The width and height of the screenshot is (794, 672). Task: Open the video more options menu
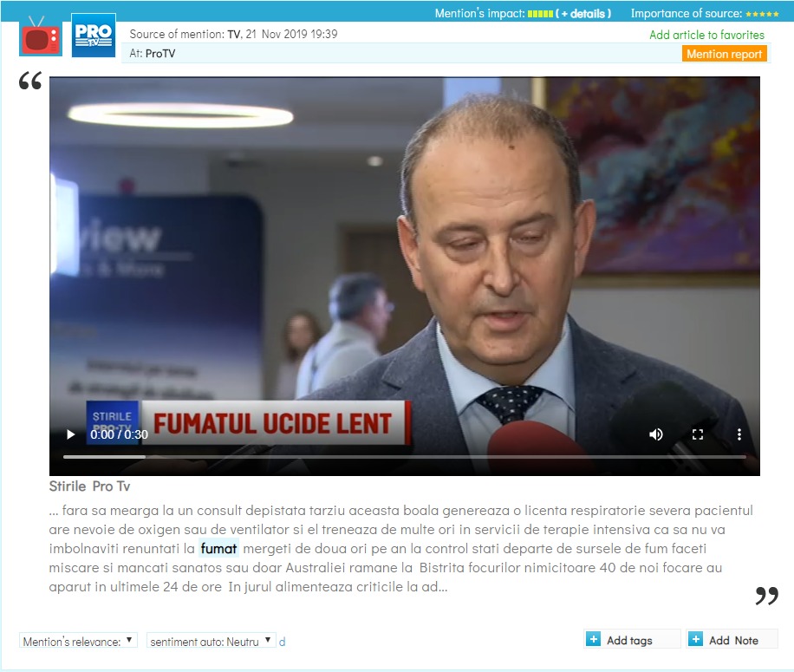point(739,434)
